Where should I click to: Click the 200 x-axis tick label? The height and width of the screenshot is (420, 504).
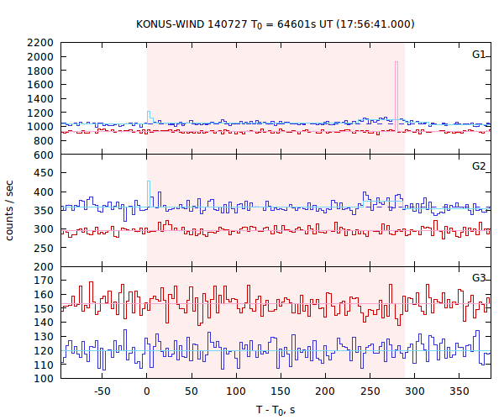[325, 391]
